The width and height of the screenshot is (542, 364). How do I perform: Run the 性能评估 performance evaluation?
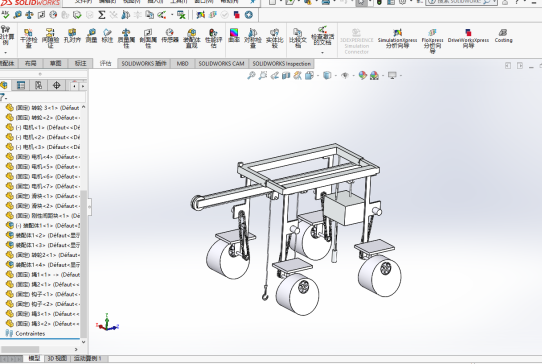coord(213,38)
